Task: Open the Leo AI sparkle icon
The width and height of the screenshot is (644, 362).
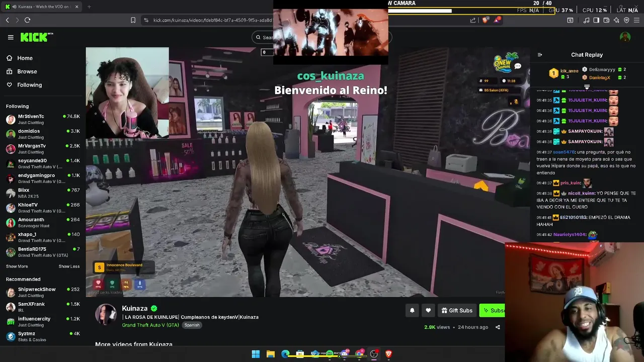Action: point(616,20)
